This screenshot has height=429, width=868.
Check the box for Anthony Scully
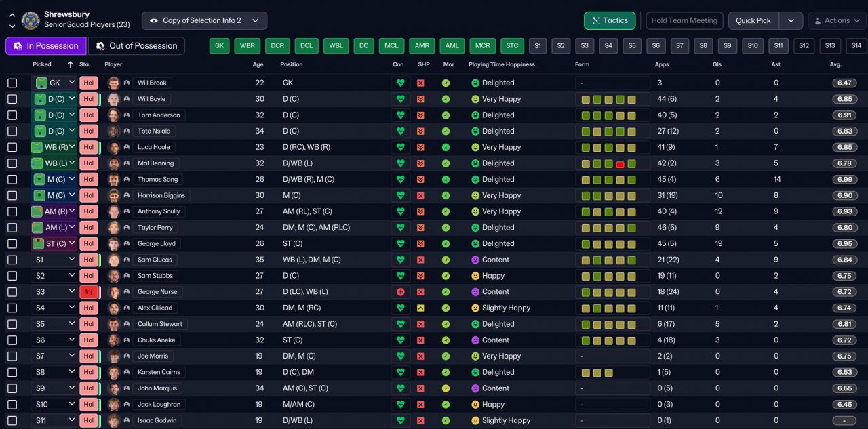12,211
